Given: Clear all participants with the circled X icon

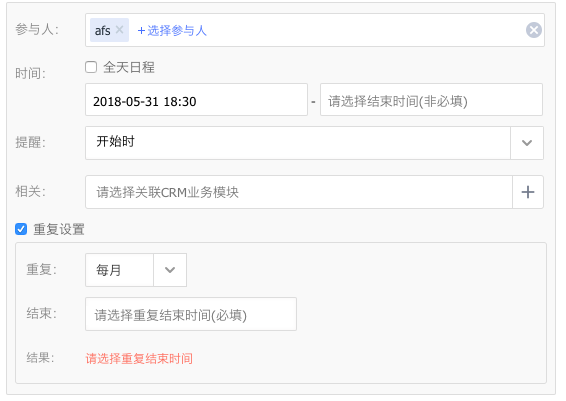Looking at the screenshot, I should [x=534, y=30].
